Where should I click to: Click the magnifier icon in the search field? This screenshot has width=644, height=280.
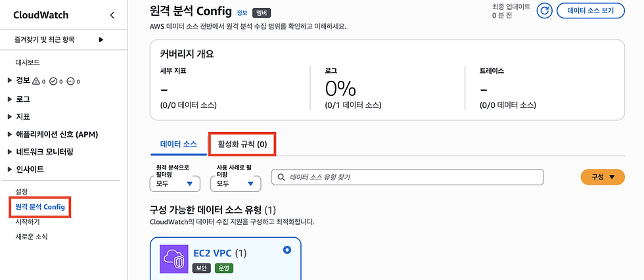click(x=281, y=177)
